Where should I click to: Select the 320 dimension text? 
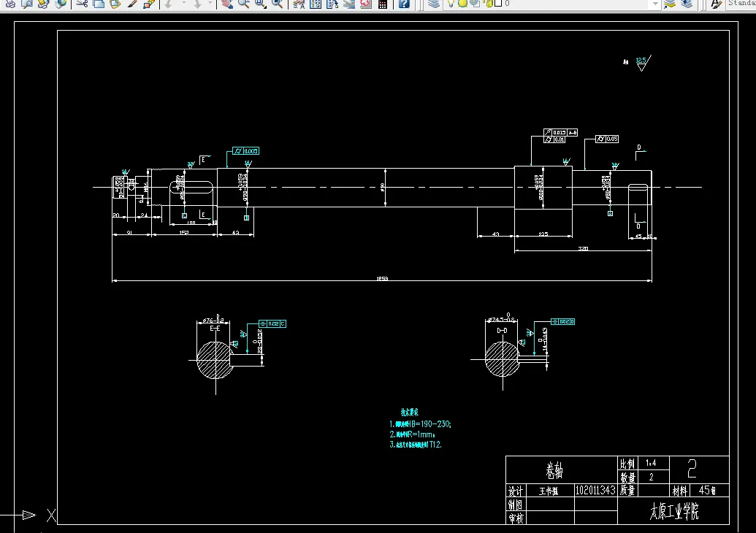583,249
